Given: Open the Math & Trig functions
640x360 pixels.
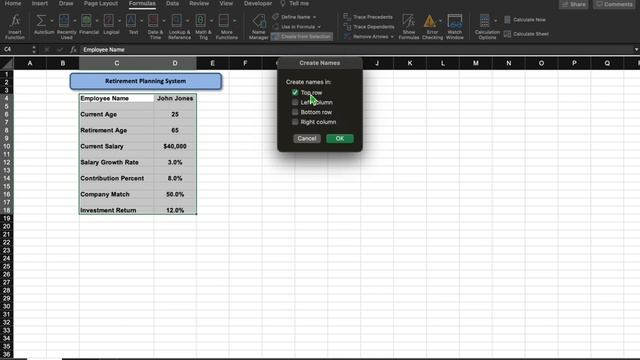Looking at the screenshot, I should [203, 27].
